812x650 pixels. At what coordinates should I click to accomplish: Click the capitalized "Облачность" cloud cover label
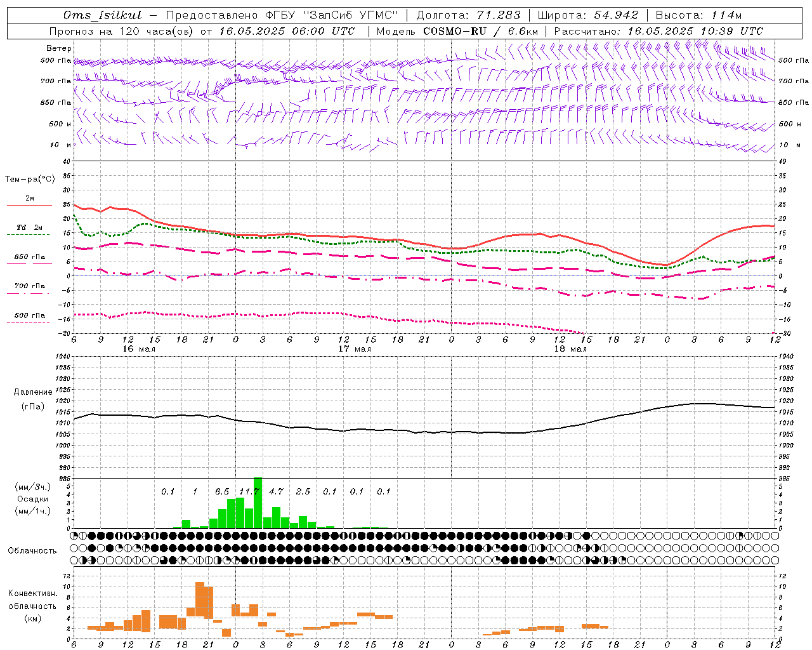(x=32, y=550)
